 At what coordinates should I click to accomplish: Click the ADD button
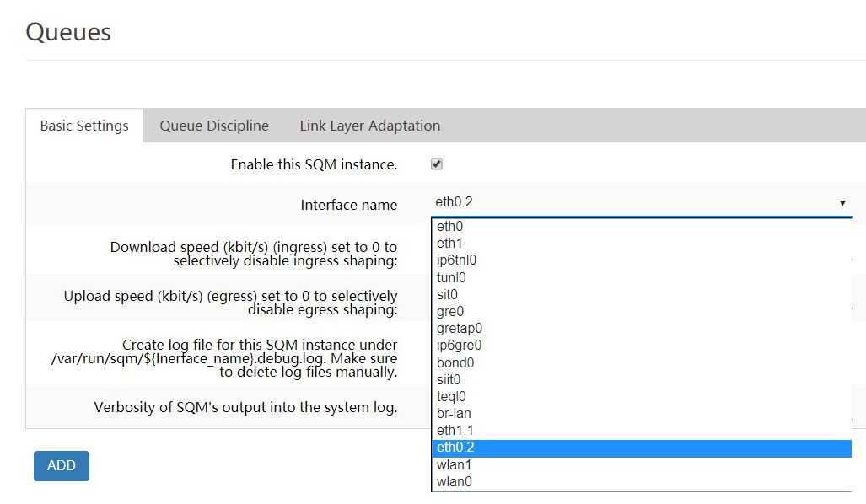tap(61, 465)
